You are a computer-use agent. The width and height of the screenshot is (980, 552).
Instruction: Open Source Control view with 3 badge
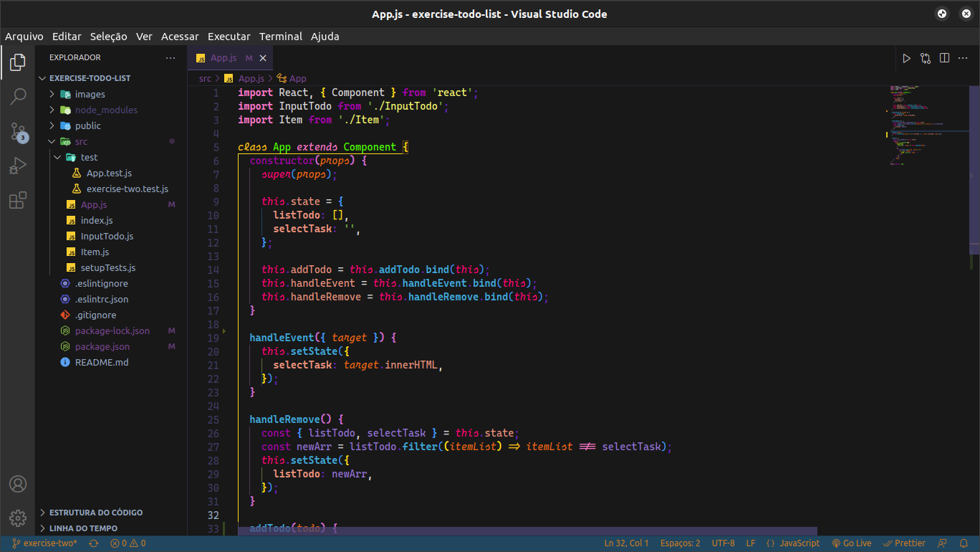(18, 131)
